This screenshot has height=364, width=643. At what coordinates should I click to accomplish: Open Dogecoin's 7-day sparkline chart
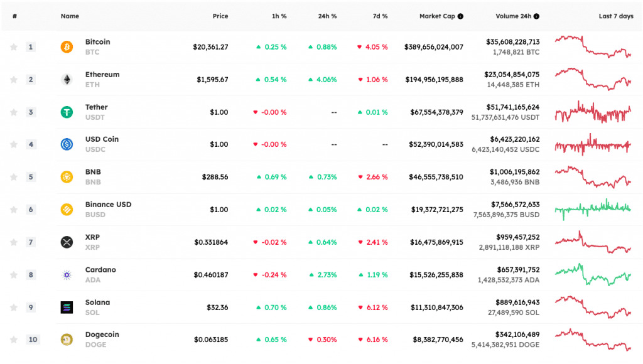click(593, 340)
